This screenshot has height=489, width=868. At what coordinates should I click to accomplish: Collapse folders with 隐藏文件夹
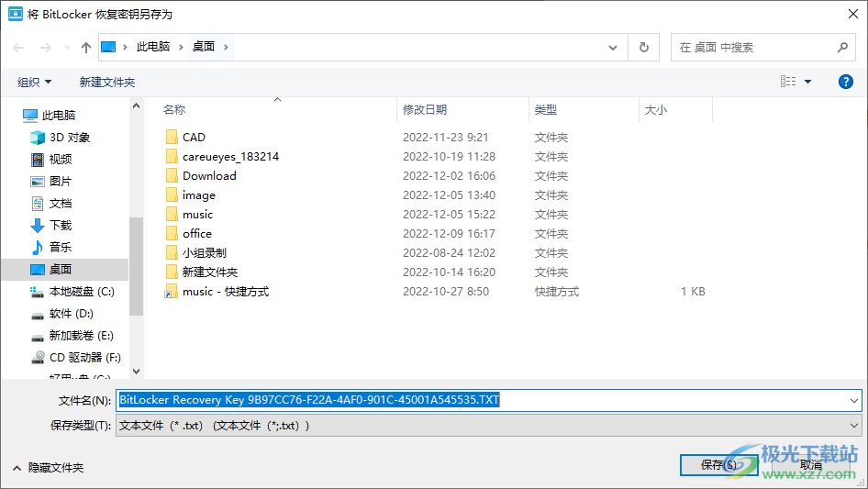(x=48, y=468)
